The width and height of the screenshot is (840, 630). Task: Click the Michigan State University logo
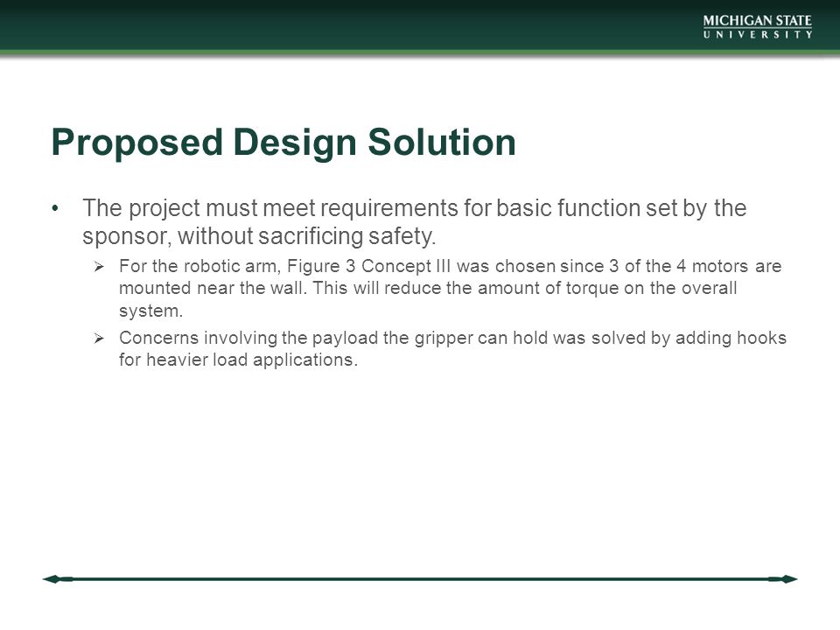758,27
